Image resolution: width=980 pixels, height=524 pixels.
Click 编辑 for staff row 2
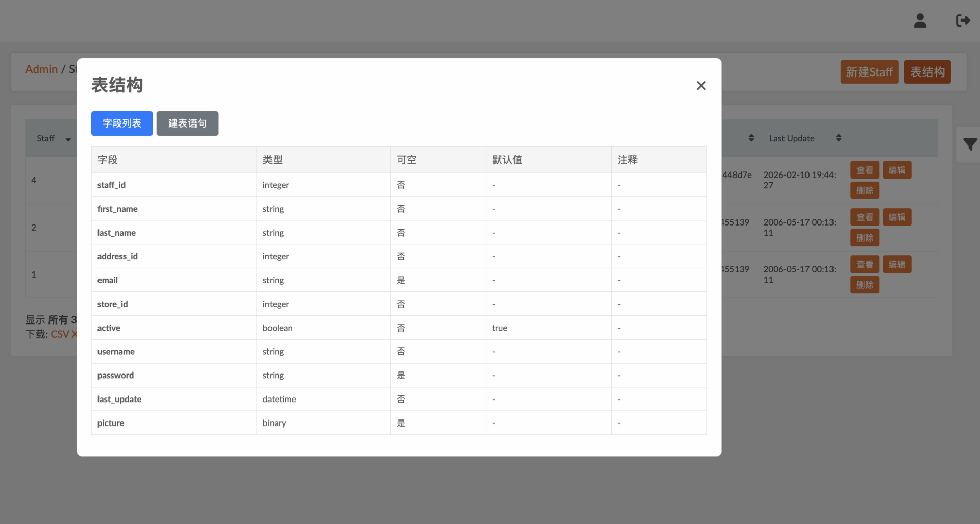(x=897, y=217)
